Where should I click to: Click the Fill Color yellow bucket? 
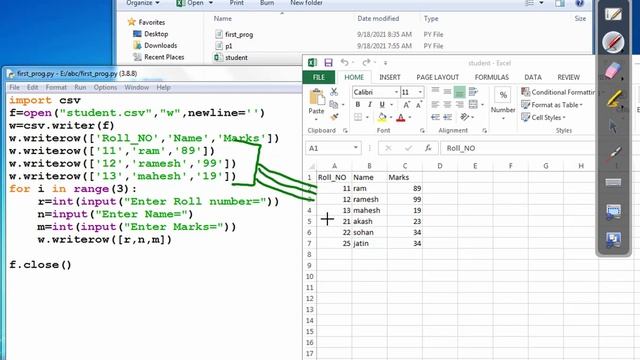click(x=382, y=118)
